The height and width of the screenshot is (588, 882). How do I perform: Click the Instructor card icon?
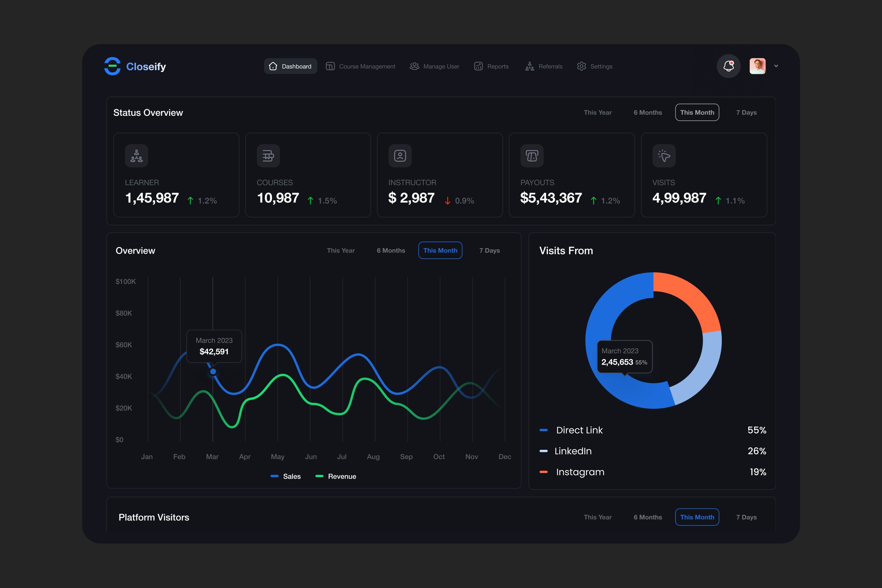[400, 155]
